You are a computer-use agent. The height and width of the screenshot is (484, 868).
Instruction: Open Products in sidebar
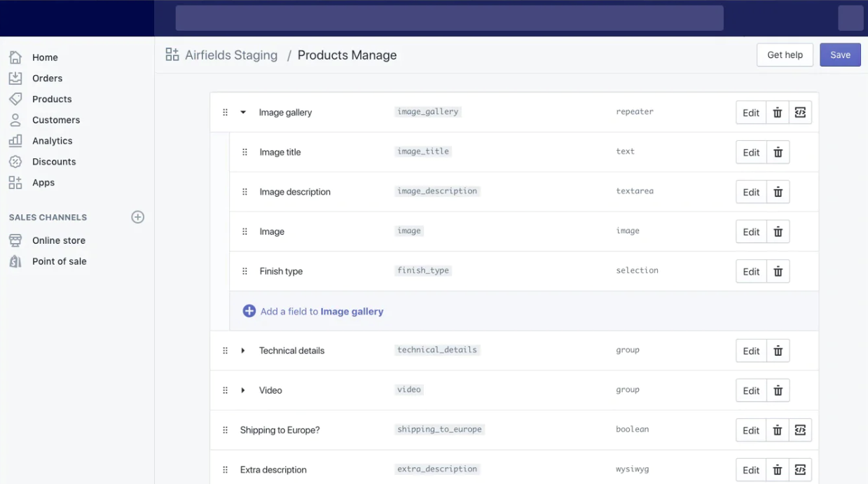coord(52,99)
